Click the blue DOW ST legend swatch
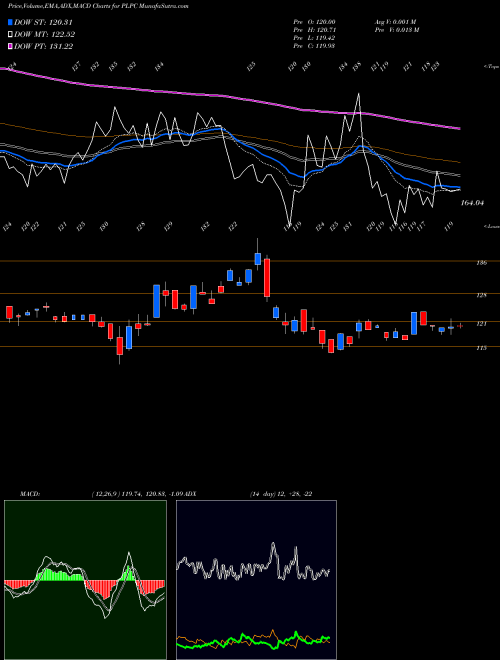This screenshot has height=660, width=500. click(11, 23)
